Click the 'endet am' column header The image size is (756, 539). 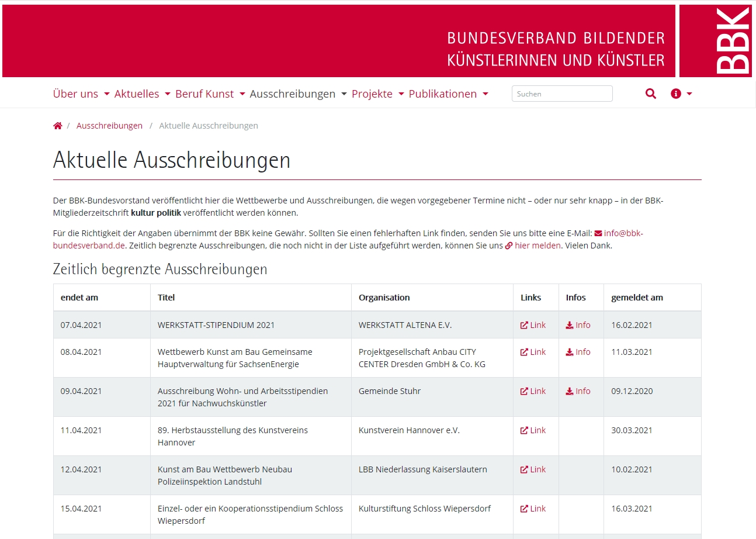coord(79,298)
